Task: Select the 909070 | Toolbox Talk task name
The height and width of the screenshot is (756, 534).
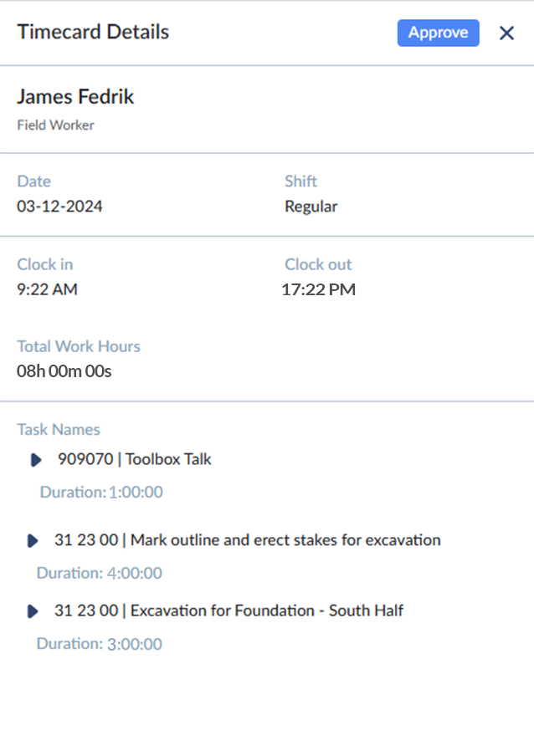Action: point(135,459)
